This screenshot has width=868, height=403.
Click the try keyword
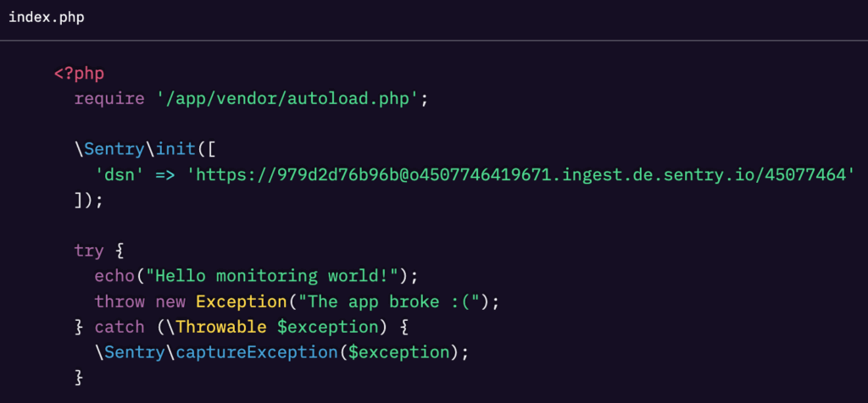(89, 251)
